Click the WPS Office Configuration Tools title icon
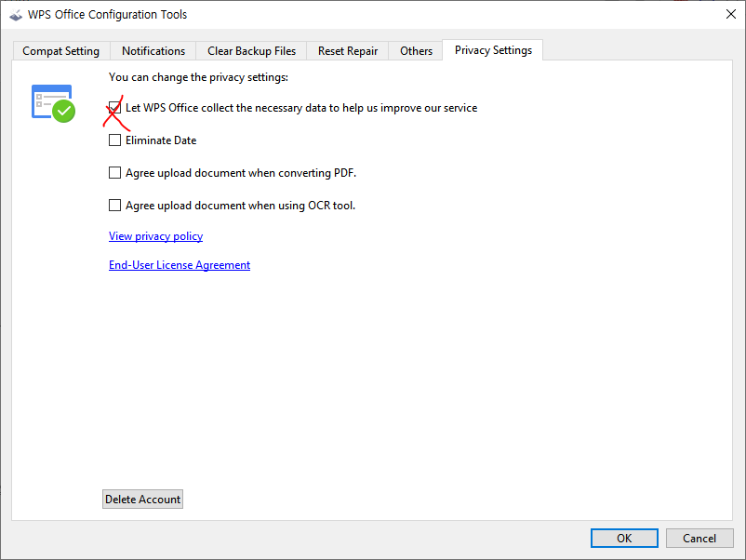The height and width of the screenshot is (560, 746). tap(16, 15)
